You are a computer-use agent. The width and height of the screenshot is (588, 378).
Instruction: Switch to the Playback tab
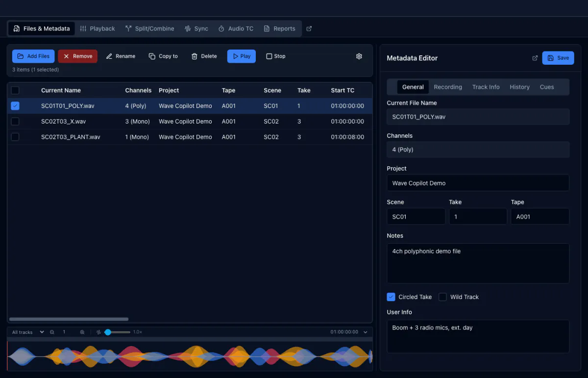(x=98, y=28)
